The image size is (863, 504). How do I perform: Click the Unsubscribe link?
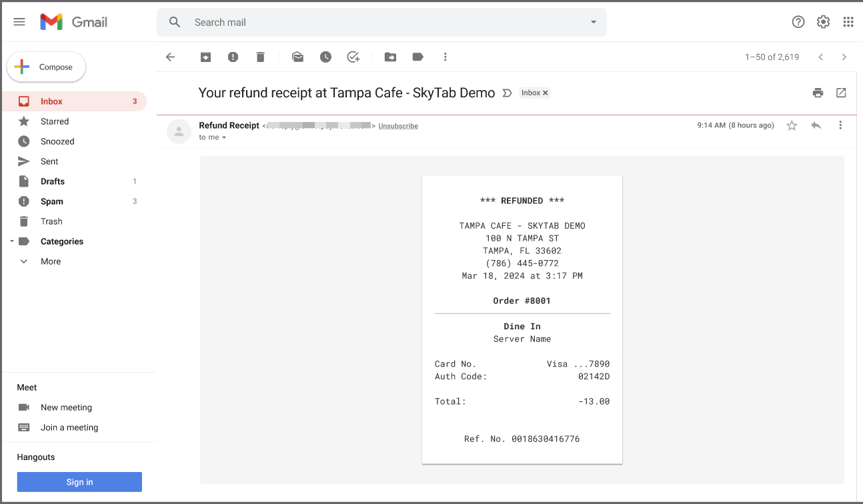click(398, 126)
